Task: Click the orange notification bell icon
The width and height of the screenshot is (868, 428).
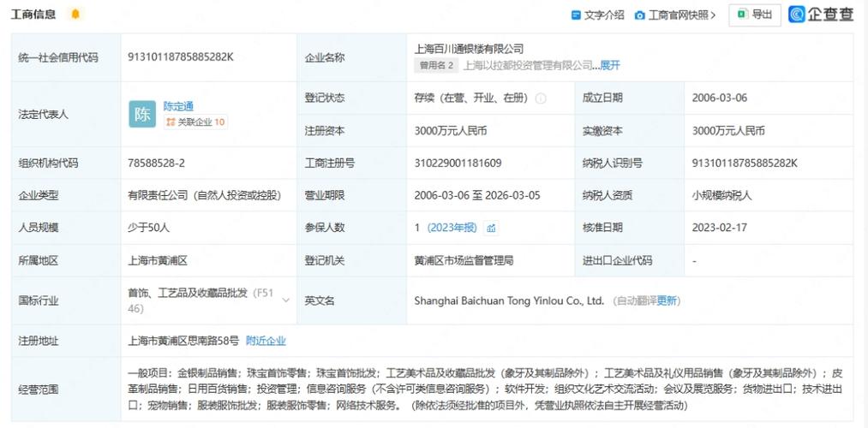Action: (75, 14)
